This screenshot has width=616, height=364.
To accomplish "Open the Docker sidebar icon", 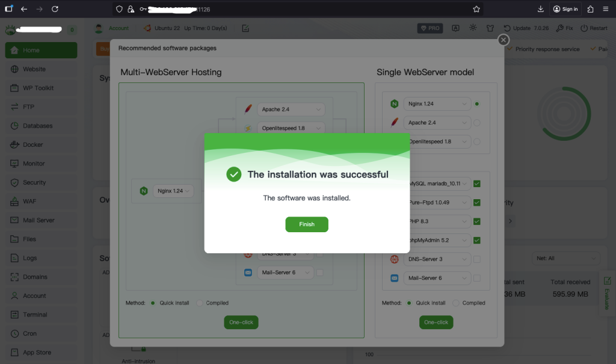I will point(14,144).
